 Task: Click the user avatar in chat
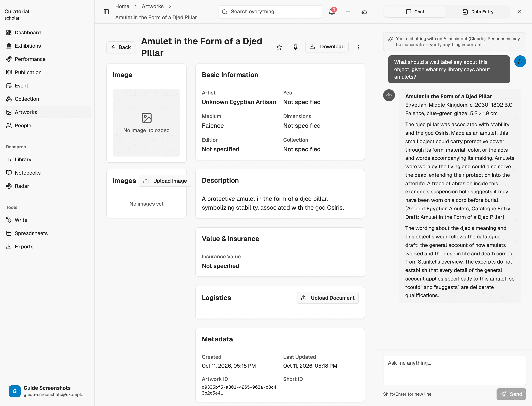coord(520,61)
